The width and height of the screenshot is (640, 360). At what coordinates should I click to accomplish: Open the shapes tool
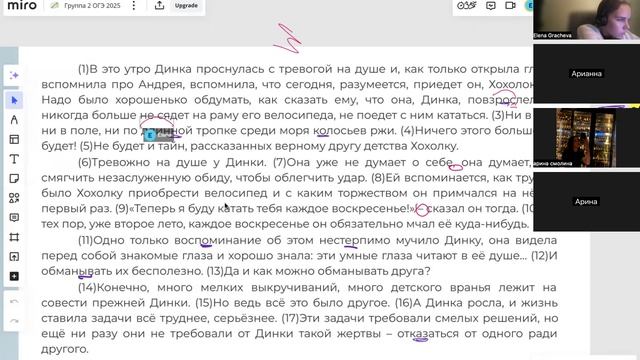[14, 198]
